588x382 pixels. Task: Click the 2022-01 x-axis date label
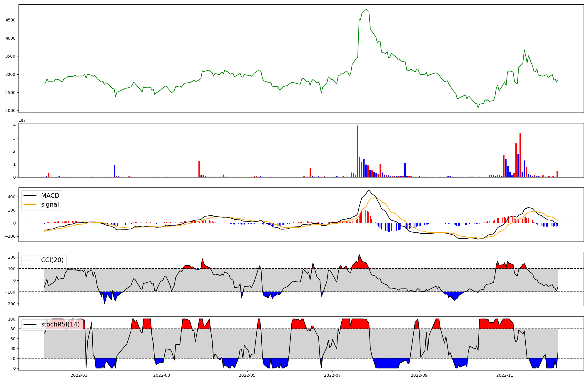[79, 375]
